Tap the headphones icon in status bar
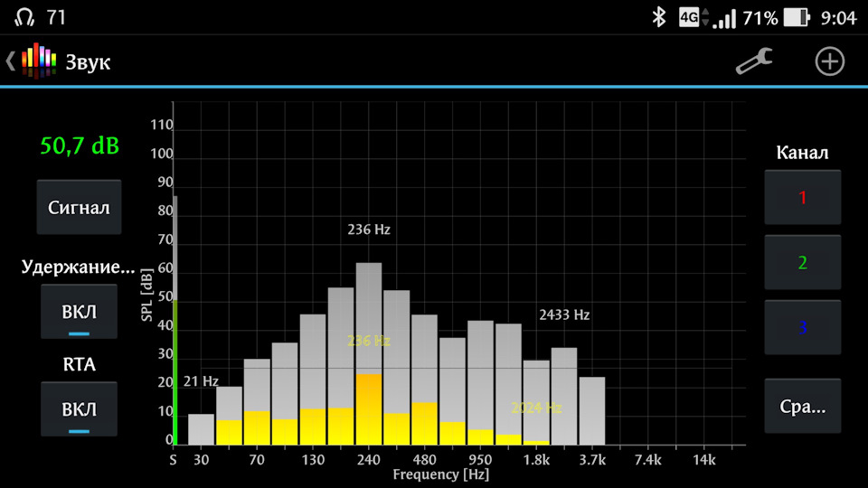 click(x=25, y=17)
